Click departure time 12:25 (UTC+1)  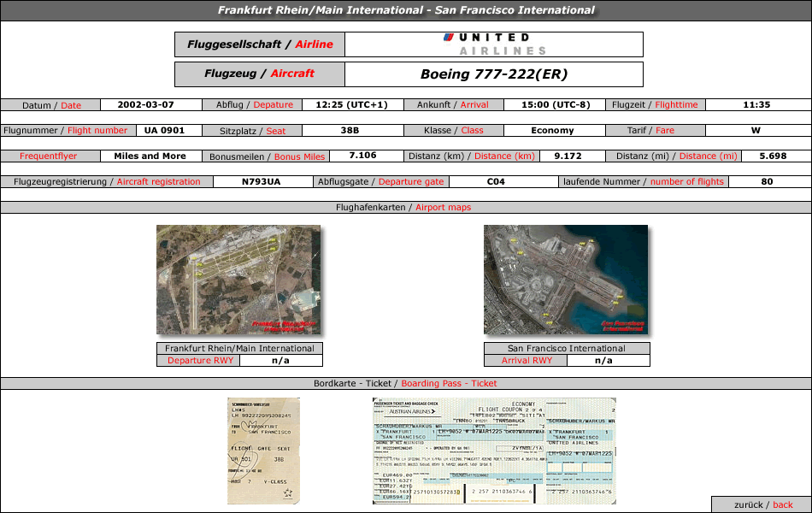pyautogui.click(x=351, y=104)
